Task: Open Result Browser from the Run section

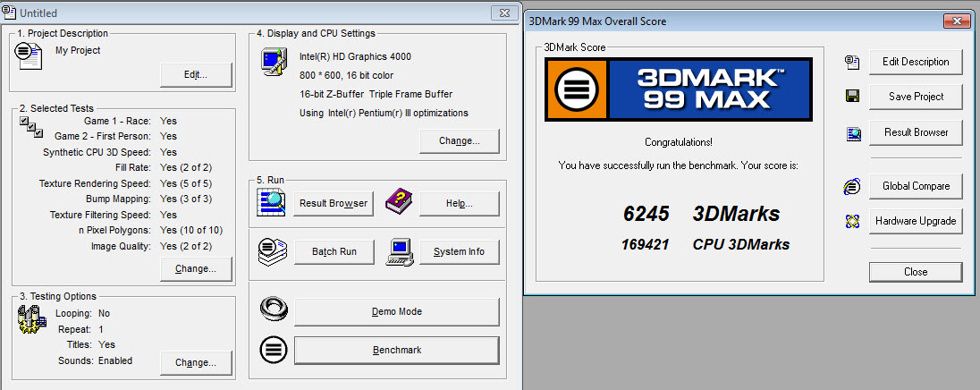Action: coord(334,204)
